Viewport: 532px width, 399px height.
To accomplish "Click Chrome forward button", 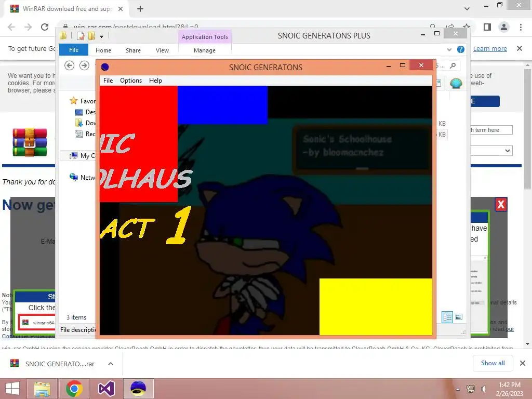I will [x=28, y=27].
